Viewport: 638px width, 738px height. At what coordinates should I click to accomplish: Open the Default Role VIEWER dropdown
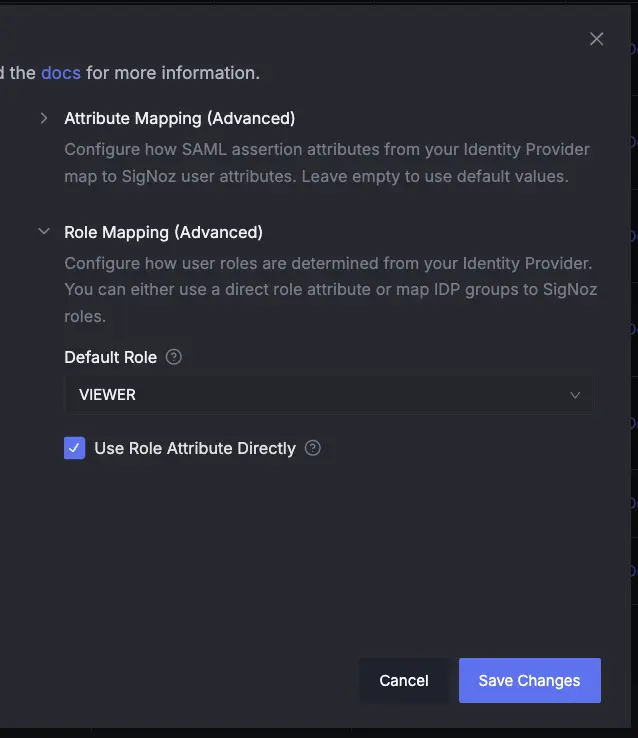[x=329, y=394]
